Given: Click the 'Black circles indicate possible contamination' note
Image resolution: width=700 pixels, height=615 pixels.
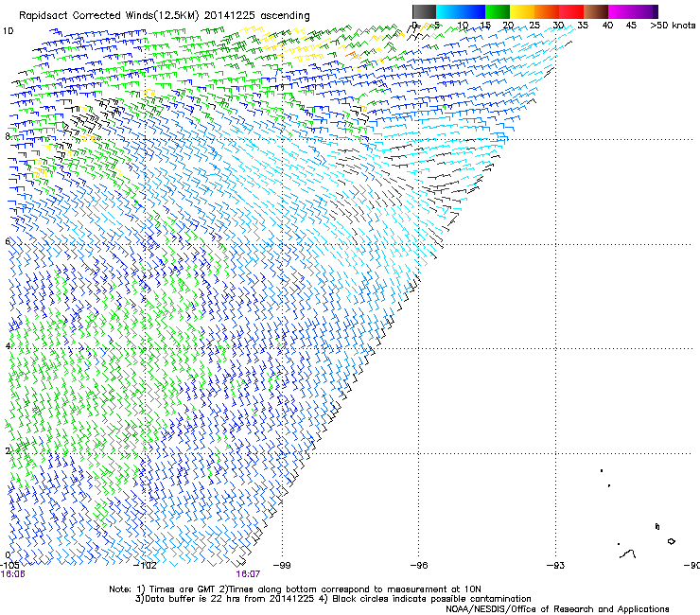Looking at the screenshot, I should pos(431,599).
